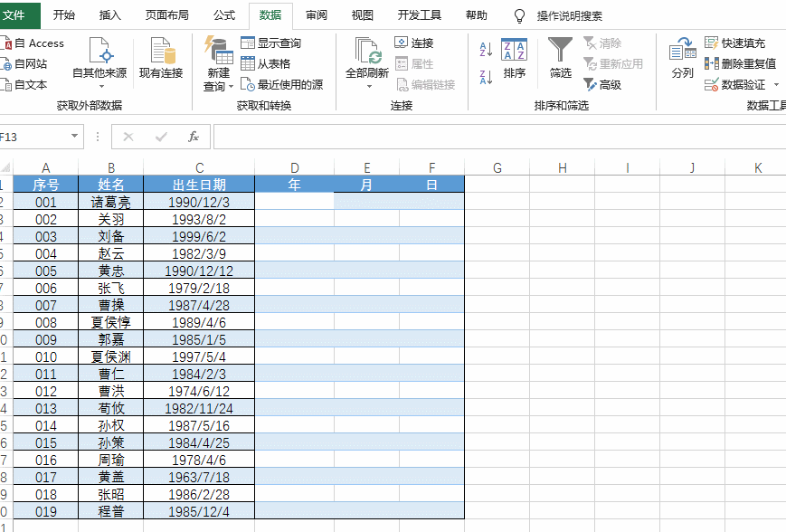This screenshot has height=532, width=786.
Task: Click the 分列 (Text to Columns) icon
Action: point(682,58)
